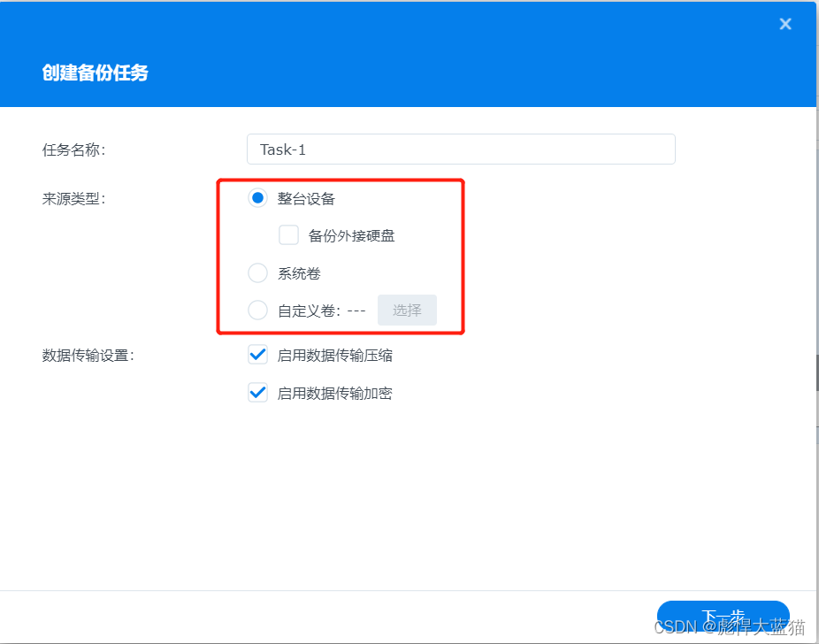This screenshot has height=644, width=819.
Task: Click the 来源类型 label text
Action: pyautogui.click(x=73, y=199)
